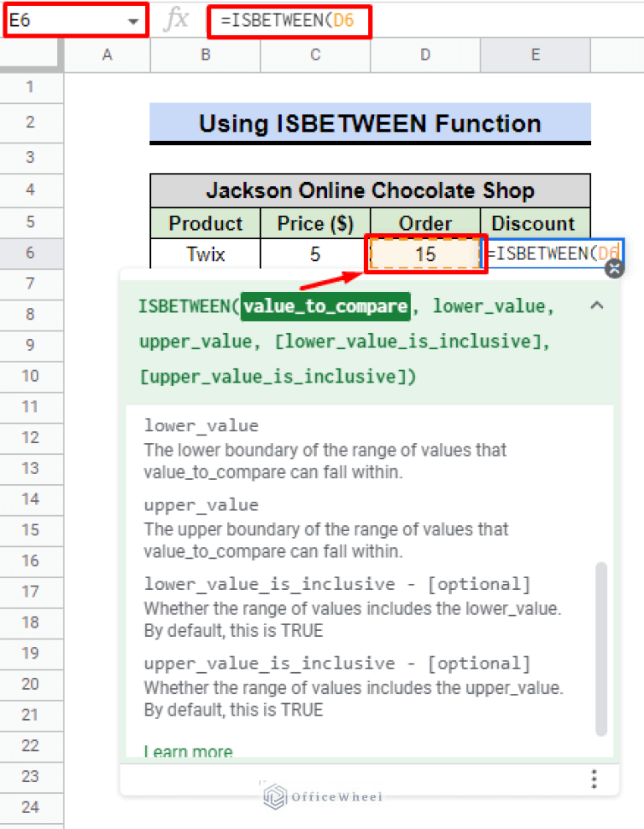This screenshot has width=644, height=829.
Task: Select the column A header
Action: (106, 55)
